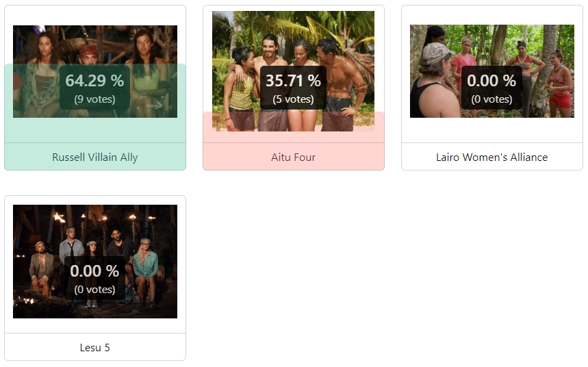Choose the Lairo Women's Alliance label
Viewport: 588px width, 367px height.
tap(491, 157)
